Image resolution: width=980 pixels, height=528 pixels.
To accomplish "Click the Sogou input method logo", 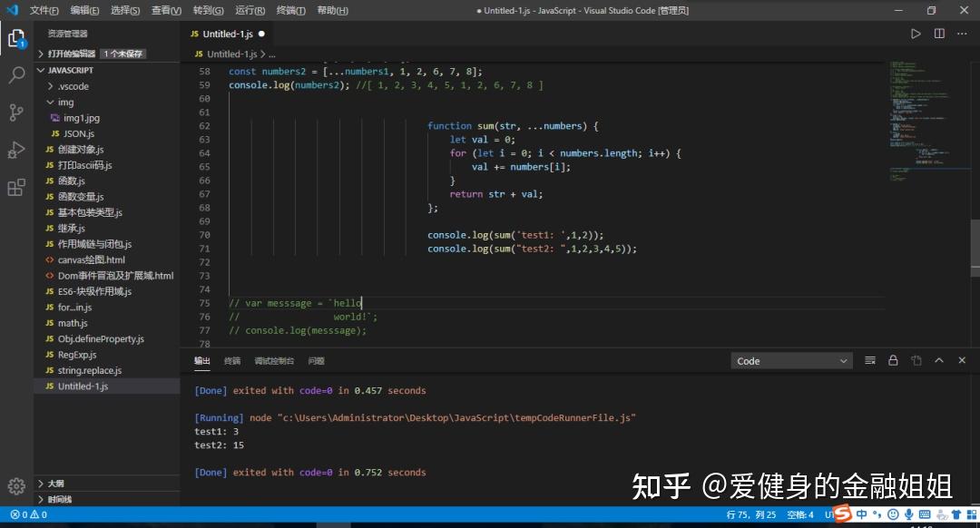I will click(842, 513).
